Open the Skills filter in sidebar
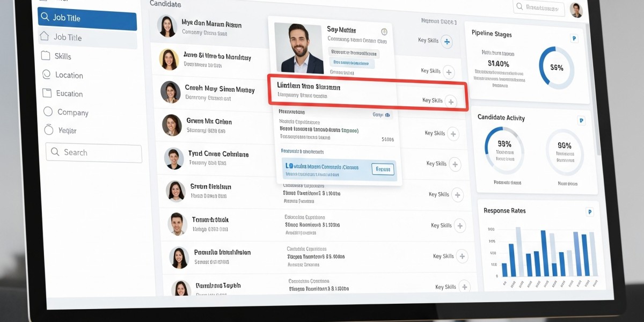The height and width of the screenshot is (322, 644). click(62, 56)
